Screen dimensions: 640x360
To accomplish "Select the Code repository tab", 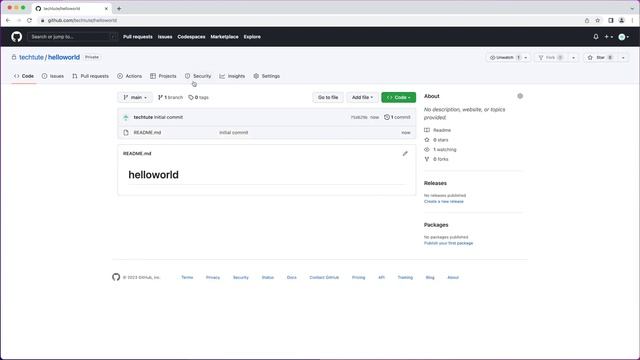I will pyautogui.click(x=24, y=76).
